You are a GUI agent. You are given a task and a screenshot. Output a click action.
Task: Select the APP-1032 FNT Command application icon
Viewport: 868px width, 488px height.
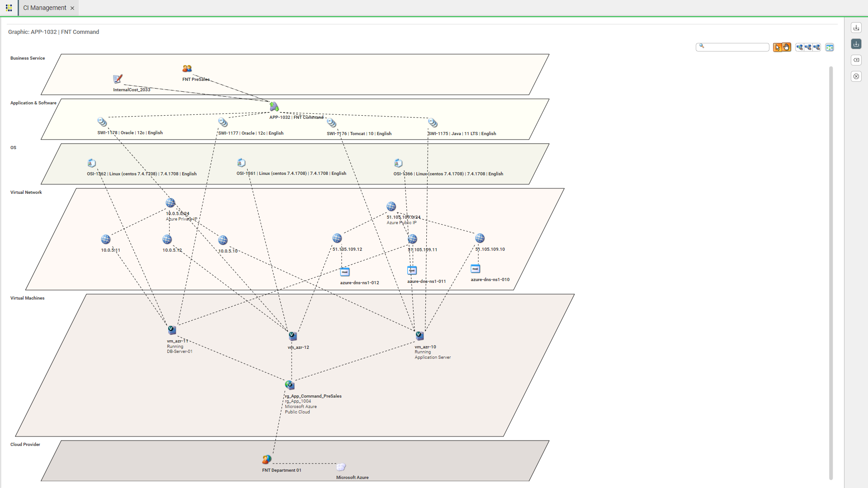[274, 107]
